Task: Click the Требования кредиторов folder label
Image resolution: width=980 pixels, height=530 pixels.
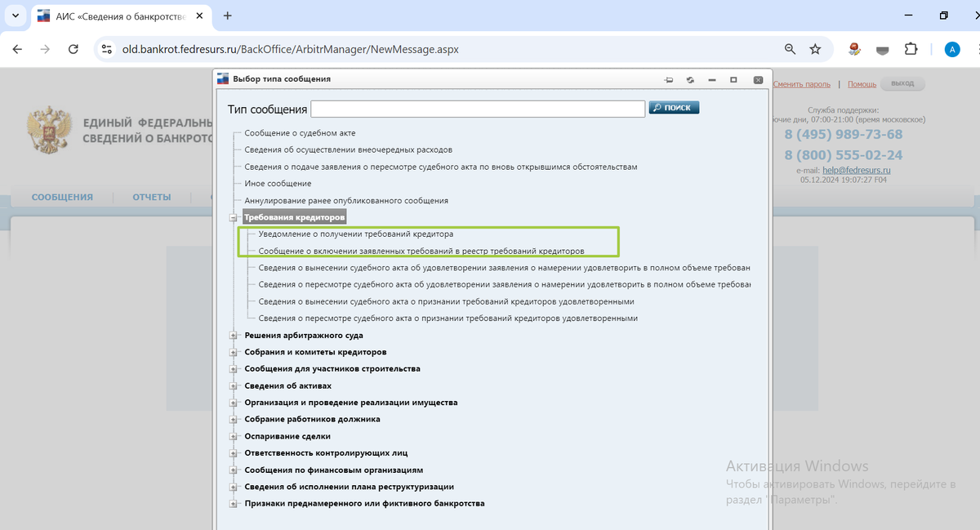Action: coord(294,218)
